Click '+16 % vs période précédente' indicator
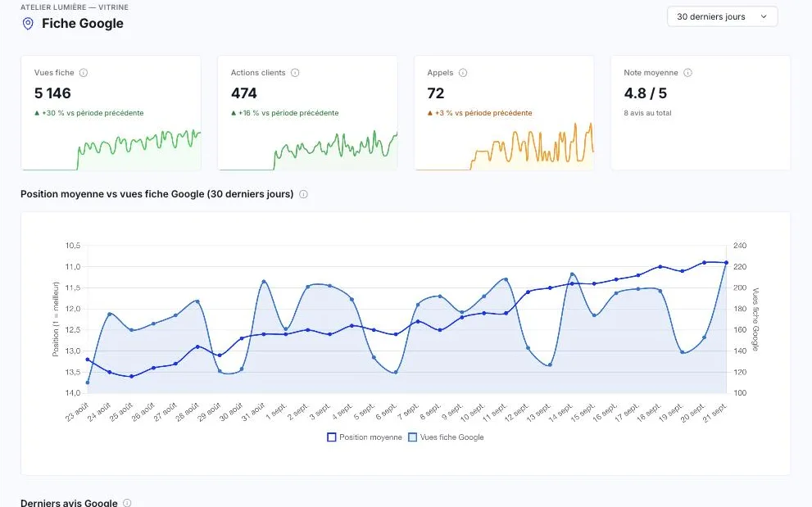812x507 pixels. click(285, 113)
